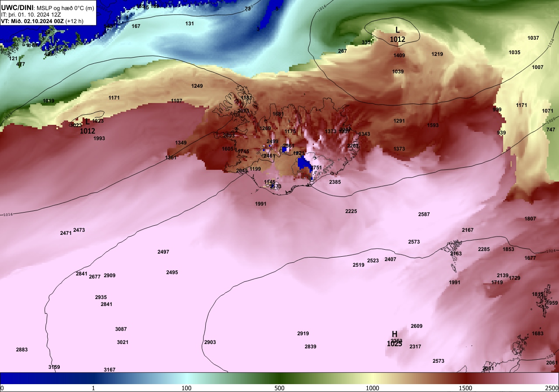Screen dimensions: 559x392
Task: Click the height value 2495
Action: [172, 272]
